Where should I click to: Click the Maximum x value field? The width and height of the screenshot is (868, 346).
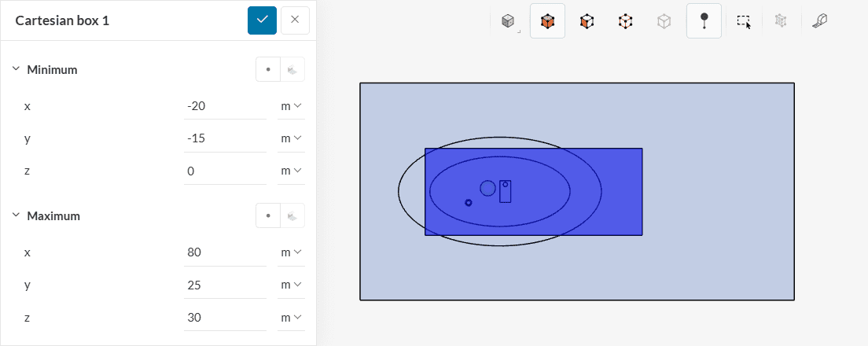pyautogui.click(x=224, y=252)
